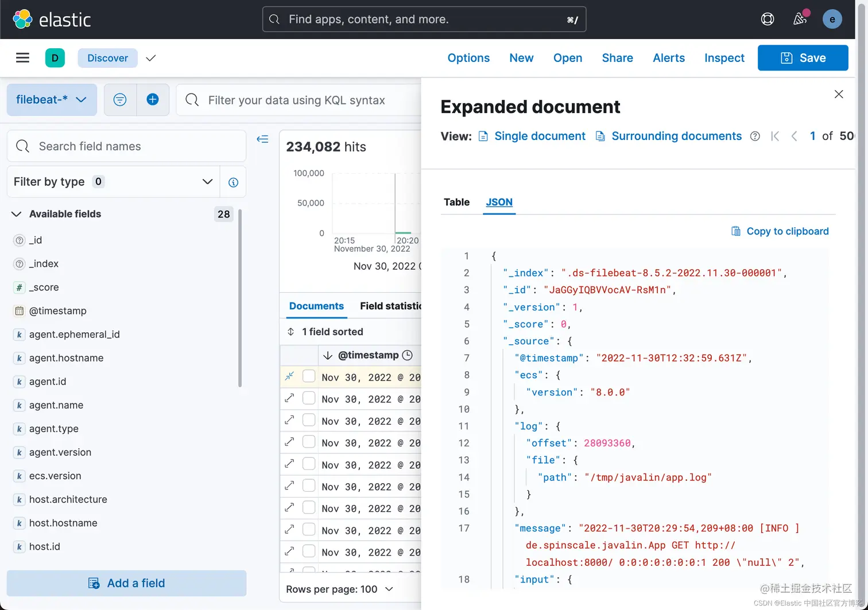Open the filebeat-* data view dropdown

(52, 100)
